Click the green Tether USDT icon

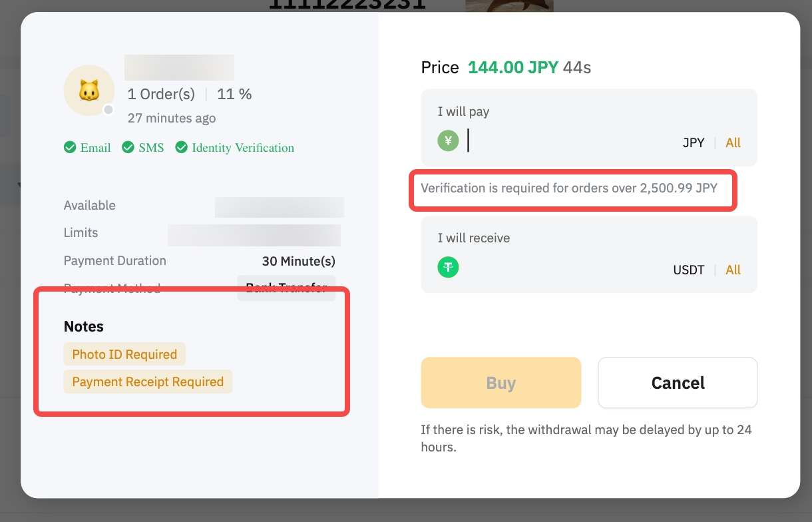(x=448, y=268)
